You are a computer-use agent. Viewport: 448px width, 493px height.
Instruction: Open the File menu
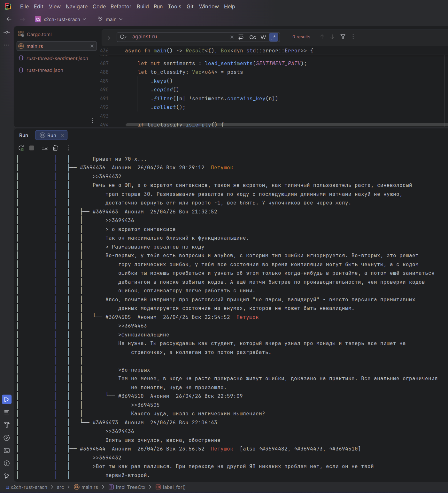tap(24, 6)
